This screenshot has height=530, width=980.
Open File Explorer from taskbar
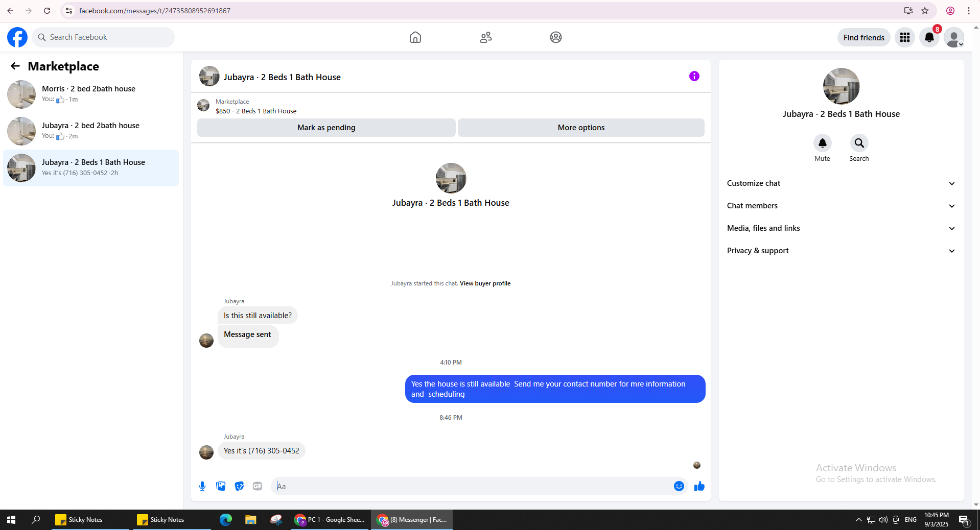(x=250, y=520)
